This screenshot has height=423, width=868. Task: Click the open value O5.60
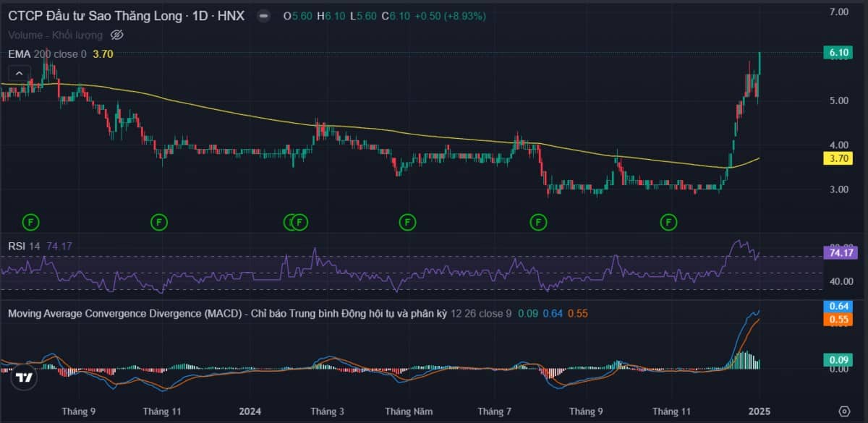(x=298, y=16)
